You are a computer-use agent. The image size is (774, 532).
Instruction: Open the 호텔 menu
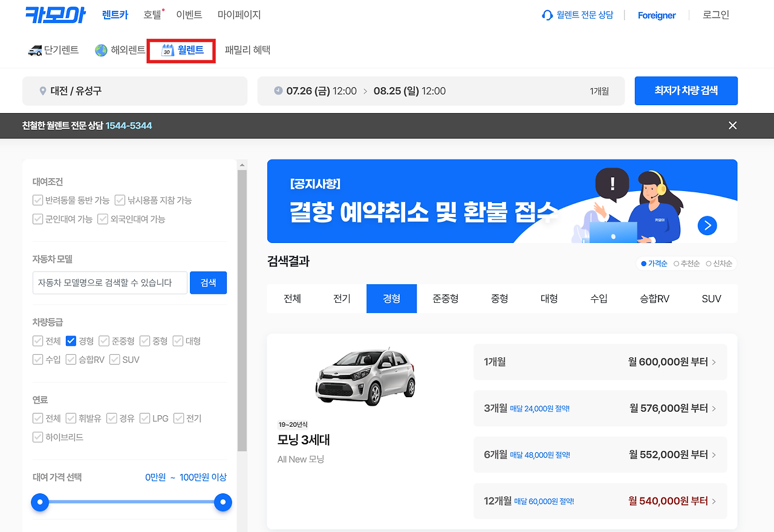pyautogui.click(x=152, y=15)
